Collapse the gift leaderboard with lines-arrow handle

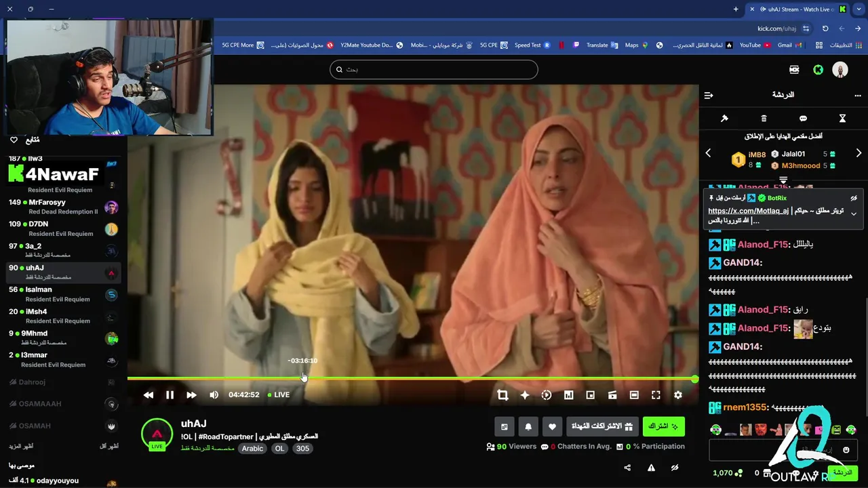pos(783,180)
